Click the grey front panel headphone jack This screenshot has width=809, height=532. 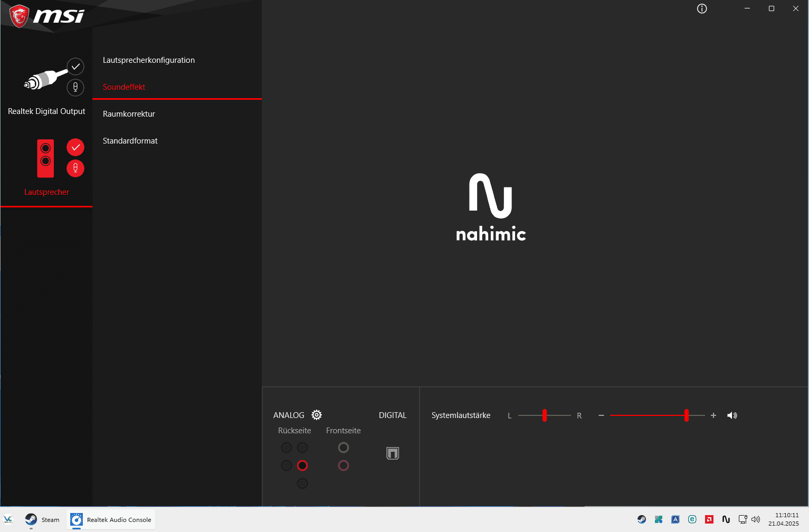344,448
